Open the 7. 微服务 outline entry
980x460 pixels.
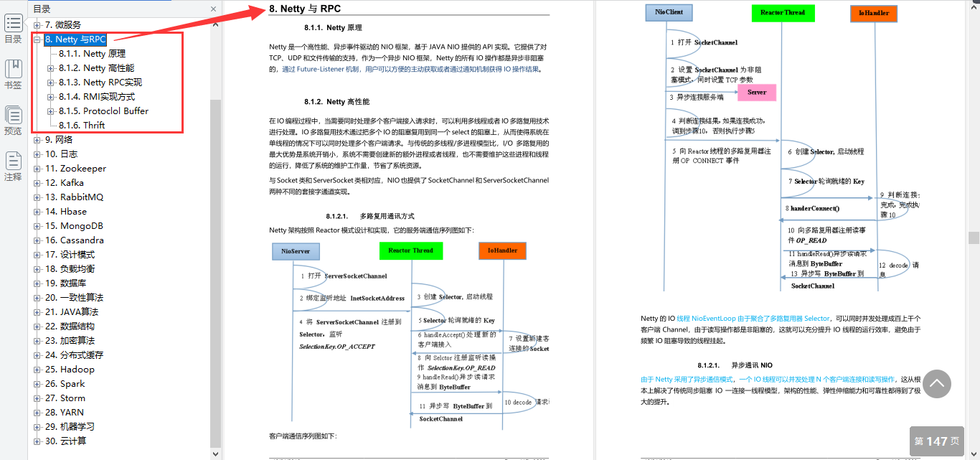coord(63,25)
